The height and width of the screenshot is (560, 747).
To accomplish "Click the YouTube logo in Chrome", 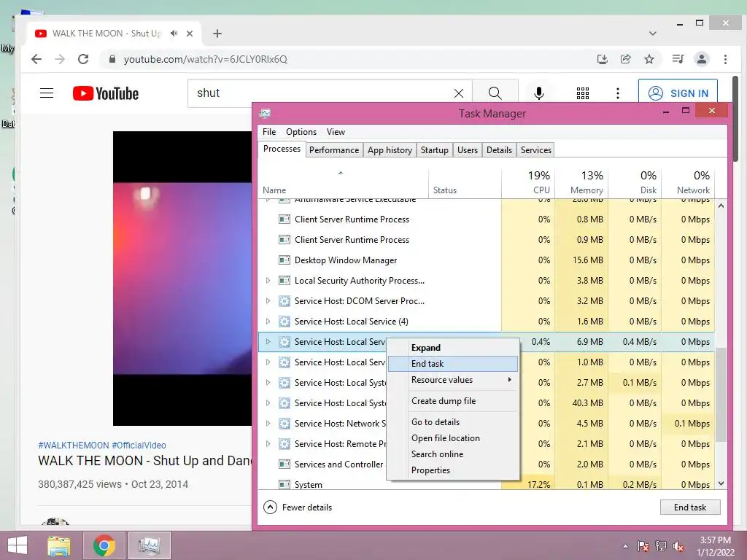I will tap(106, 93).
